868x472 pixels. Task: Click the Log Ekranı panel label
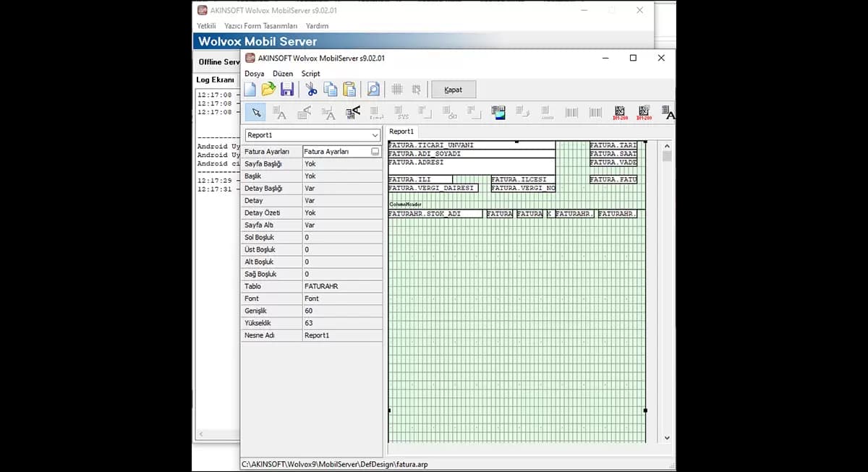tap(216, 80)
